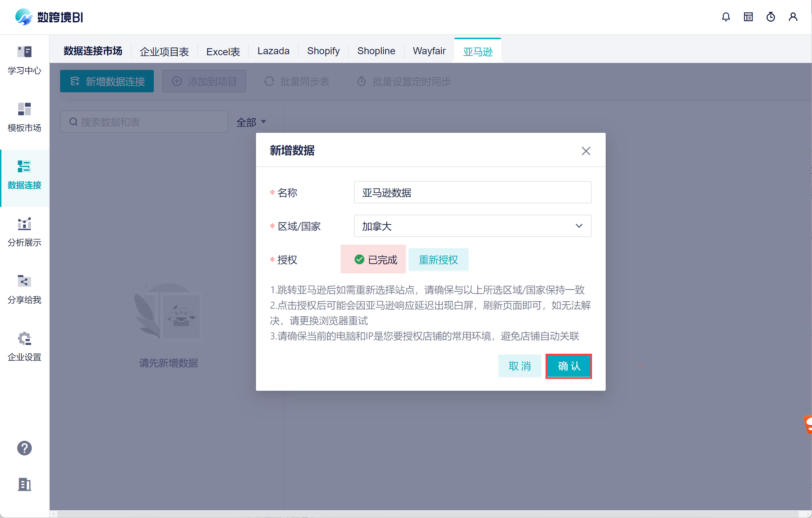
Task: Click the 取消 button
Action: (519, 366)
